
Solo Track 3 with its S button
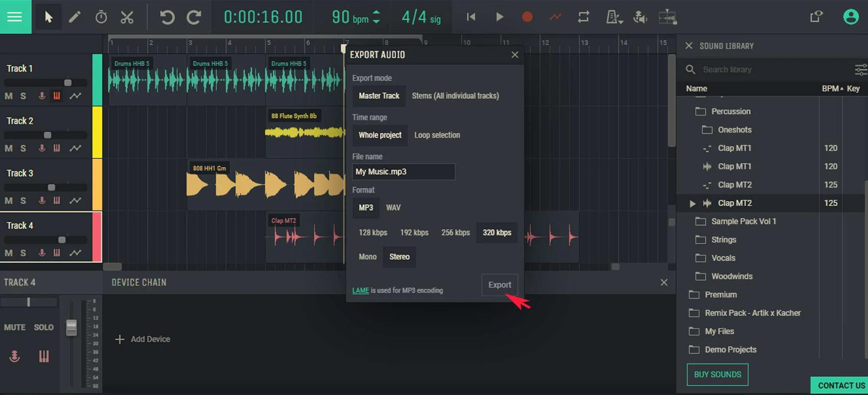click(23, 201)
